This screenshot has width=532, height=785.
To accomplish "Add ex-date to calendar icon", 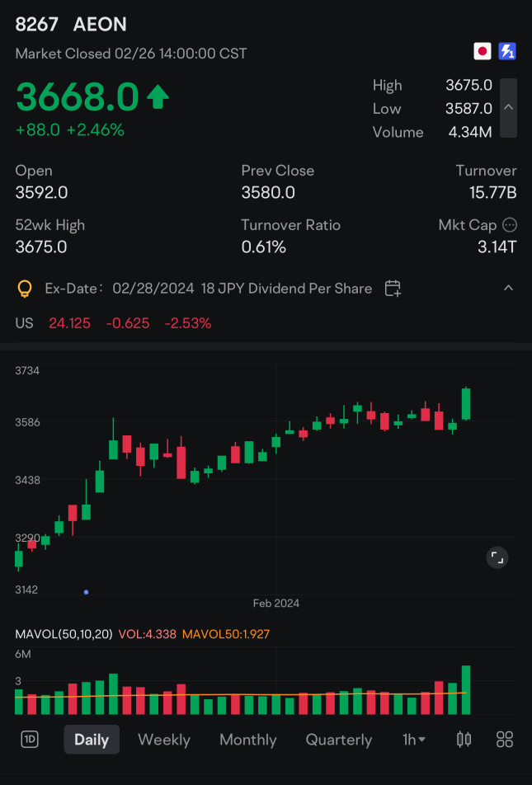I will click(x=393, y=289).
